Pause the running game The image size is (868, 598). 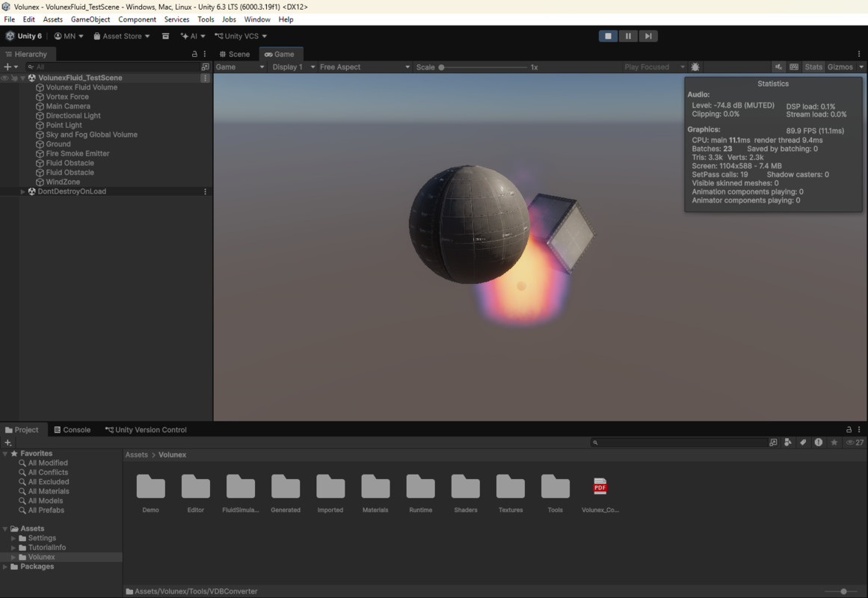tap(628, 36)
